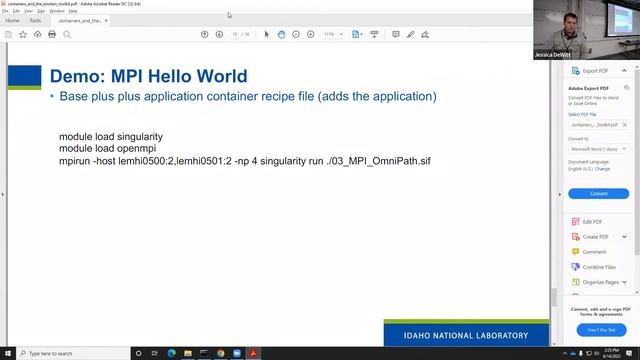
Task: Open the View menu
Action: click(x=28, y=11)
